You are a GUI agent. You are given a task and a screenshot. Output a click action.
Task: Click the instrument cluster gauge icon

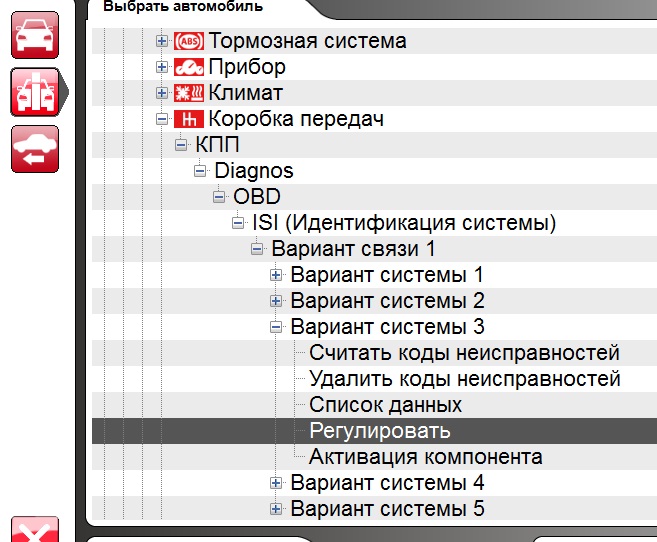click(189, 67)
